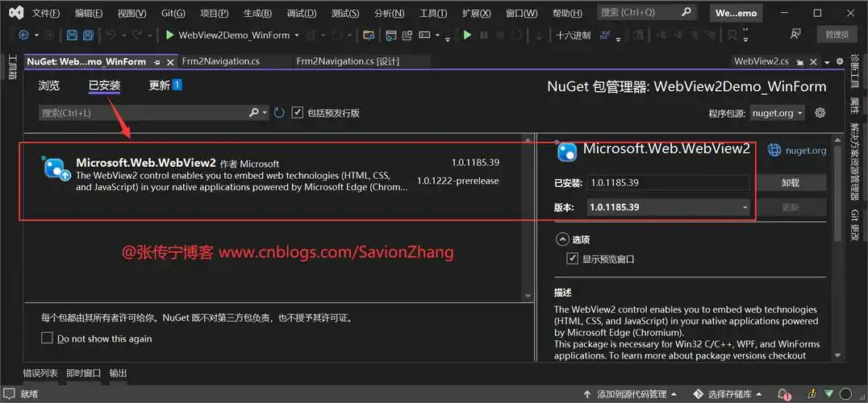The height and width of the screenshot is (403, 868).
Task: Click the notification bell in status bar
Action: point(784,394)
